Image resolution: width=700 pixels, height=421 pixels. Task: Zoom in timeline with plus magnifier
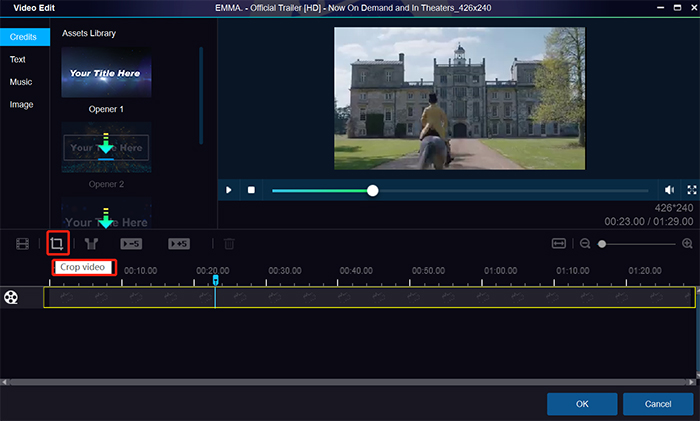687,243
